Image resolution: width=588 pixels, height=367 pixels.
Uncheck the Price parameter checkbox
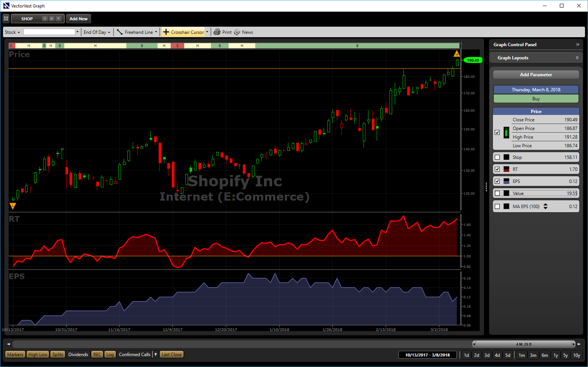pyautogui.click(x=497, y=133)
